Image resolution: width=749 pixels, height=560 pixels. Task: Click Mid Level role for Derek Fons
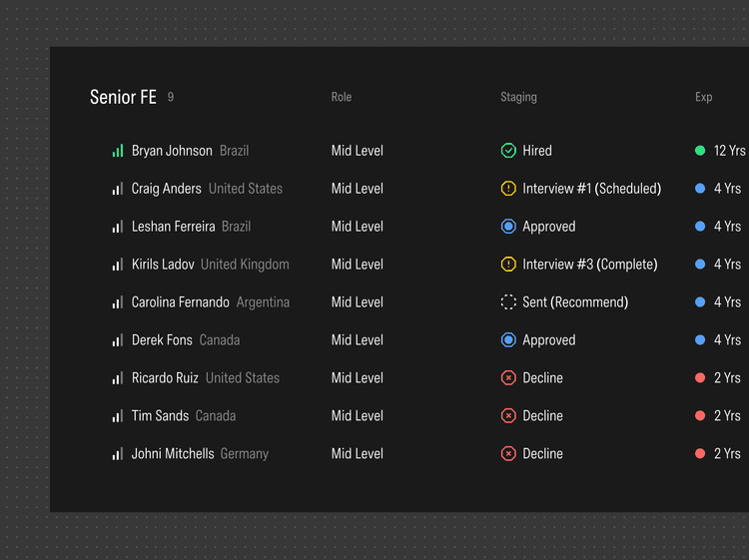click(358, 340)
